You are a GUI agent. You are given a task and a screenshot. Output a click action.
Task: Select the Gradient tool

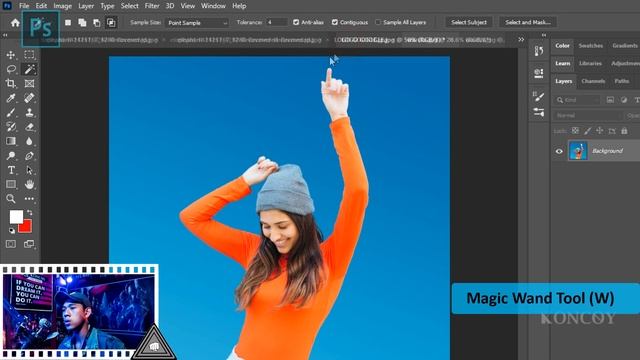click(x=11, y=141)
